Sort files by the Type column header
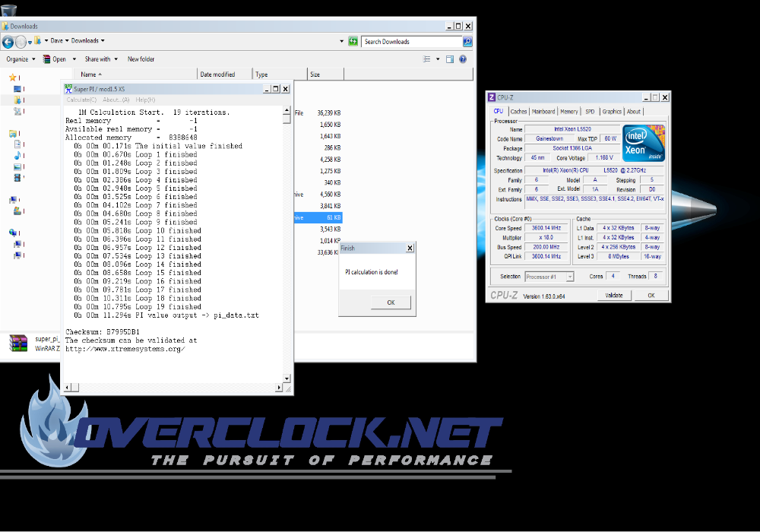Viewport: 760px width, 532px height. (280, 74)
